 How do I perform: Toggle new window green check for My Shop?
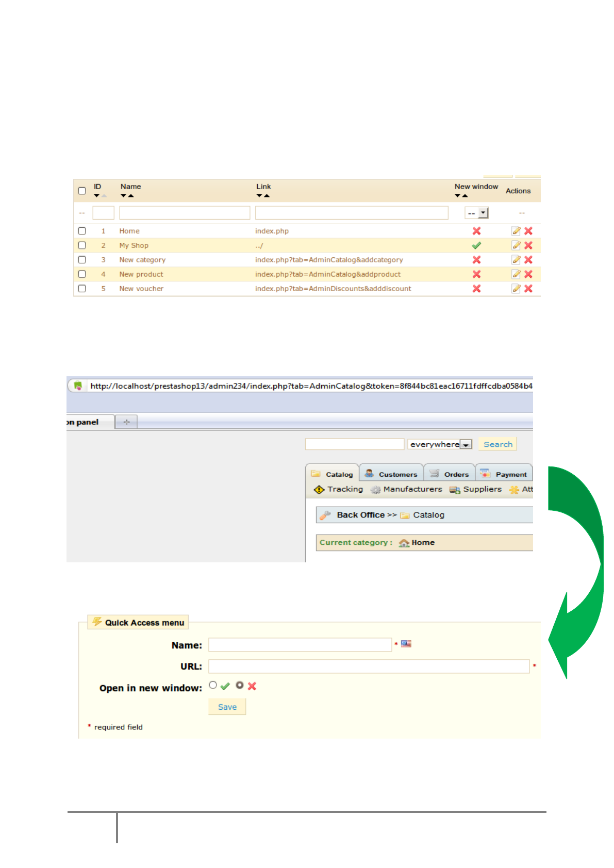click(x=476, y=245)
